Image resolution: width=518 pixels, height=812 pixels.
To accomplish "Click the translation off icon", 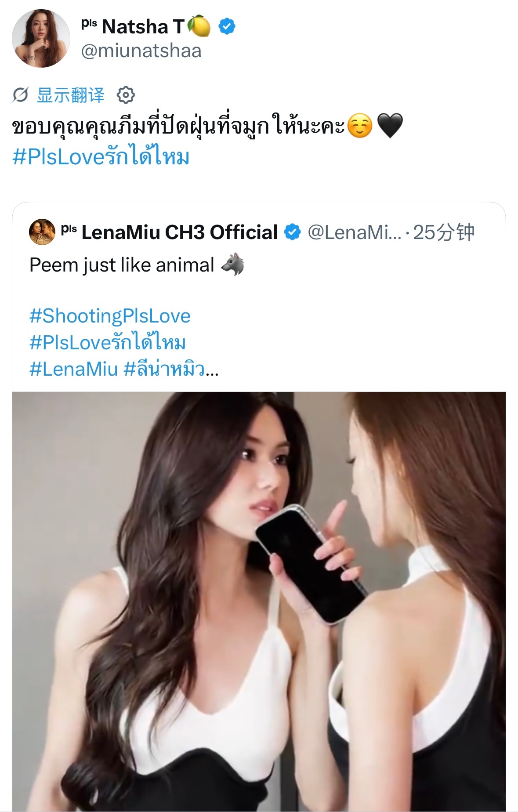I will [20, 95].
